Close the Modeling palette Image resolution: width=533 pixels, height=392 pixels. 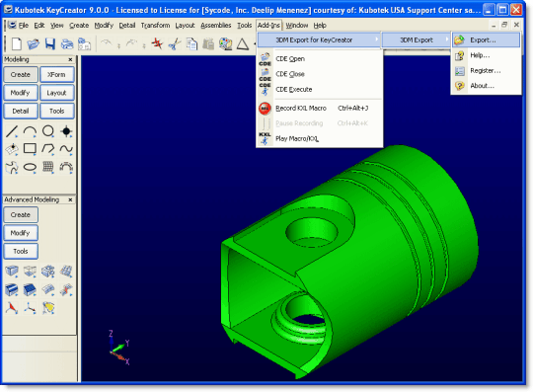tap(70, 59)
